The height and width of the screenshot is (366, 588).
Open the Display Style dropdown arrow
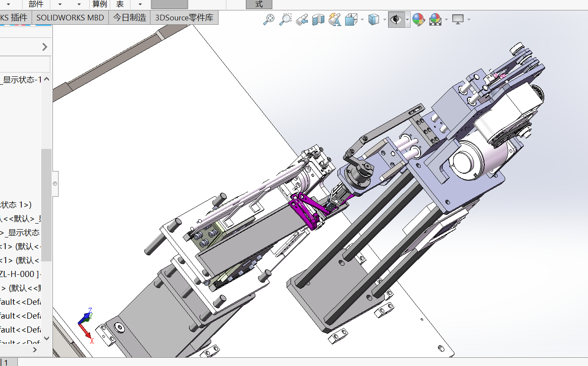pos(385,20)
